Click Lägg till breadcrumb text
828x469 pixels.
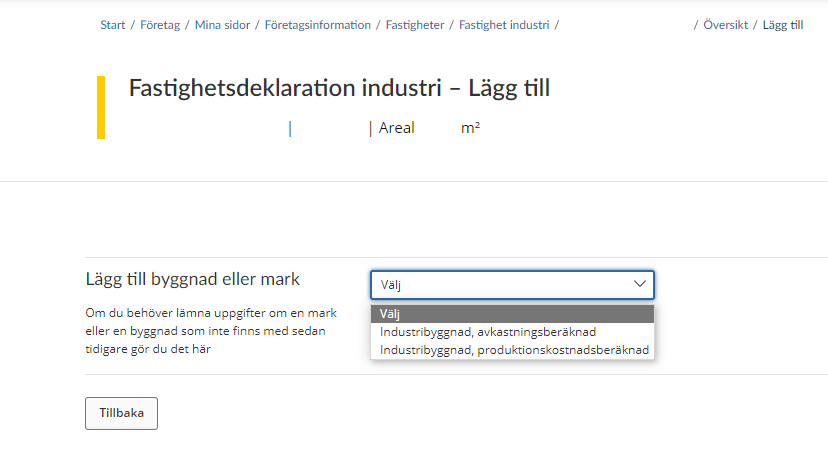click(783, 25)
